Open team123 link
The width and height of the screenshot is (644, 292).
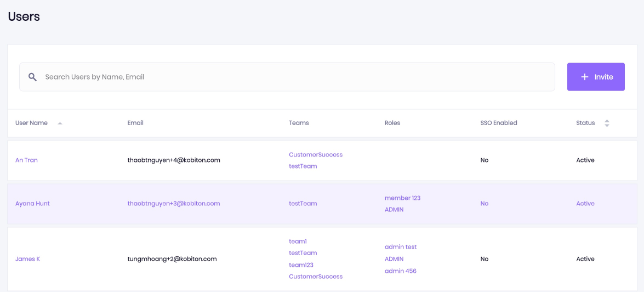(x=301, y=265)
